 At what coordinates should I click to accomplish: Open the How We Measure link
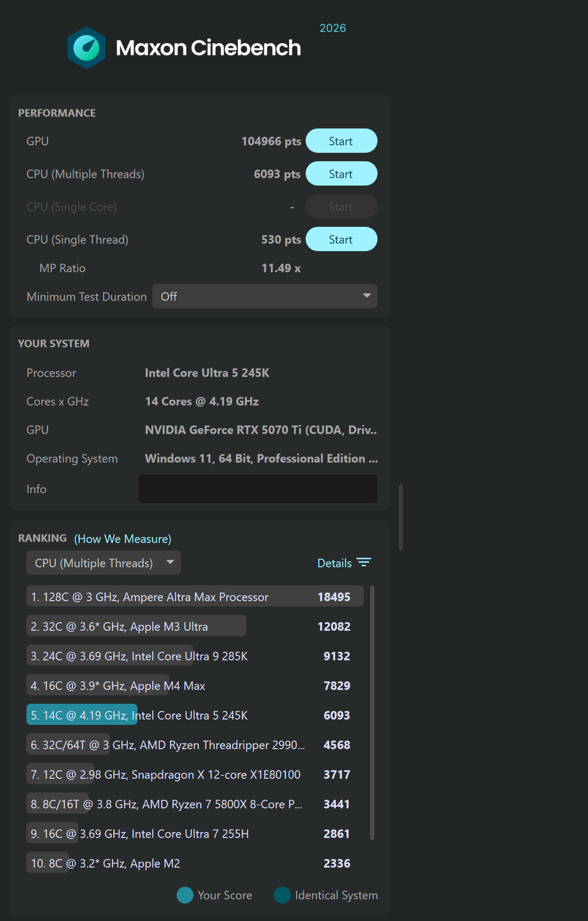coord(123,539)
